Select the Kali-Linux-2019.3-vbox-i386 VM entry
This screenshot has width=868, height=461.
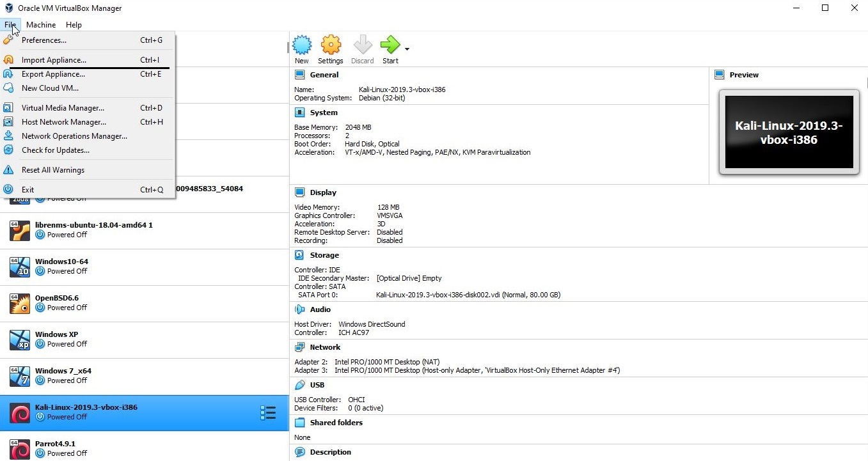pos(145,413)
